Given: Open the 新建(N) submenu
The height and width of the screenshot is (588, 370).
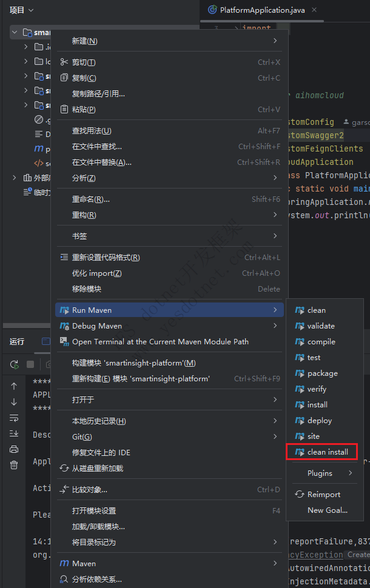Looking at the screenshot, I should point(169,41).
